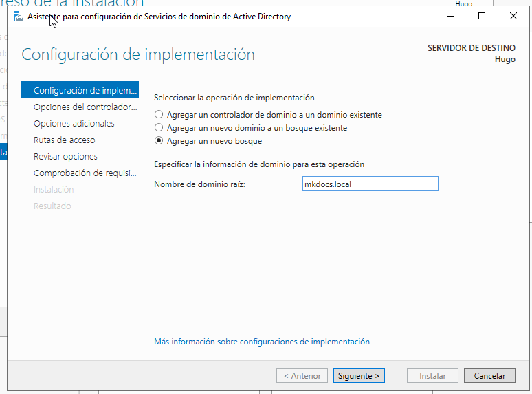Close the wizard with the X button
The image size is (532, 394).
(x=513, y=17)
